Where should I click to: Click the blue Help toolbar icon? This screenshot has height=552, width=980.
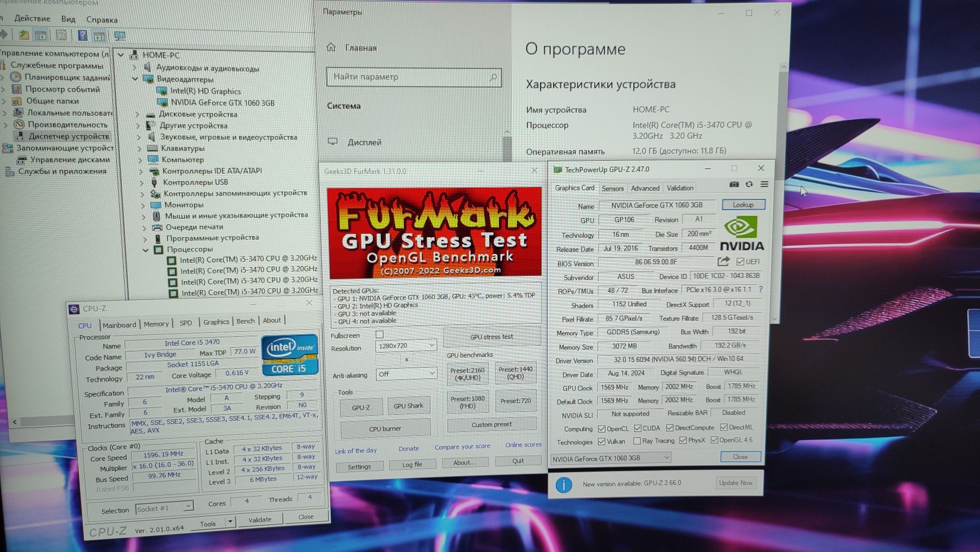[83, 35]
